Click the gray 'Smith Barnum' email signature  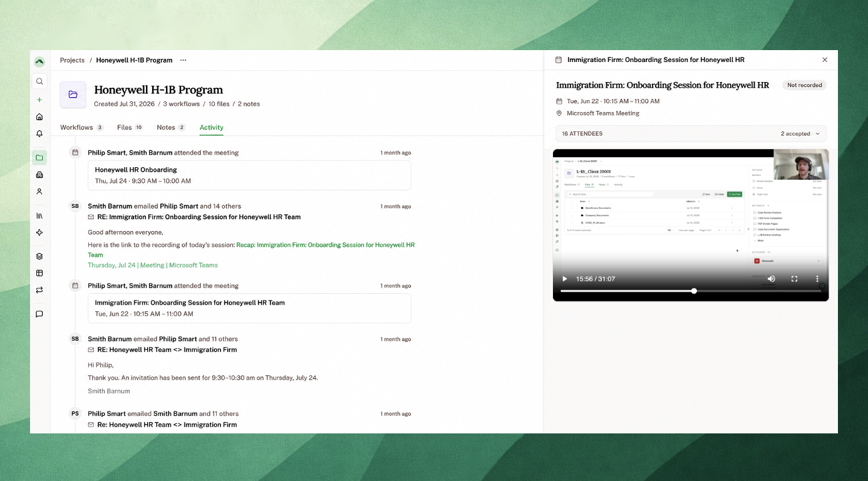(109, 391)
